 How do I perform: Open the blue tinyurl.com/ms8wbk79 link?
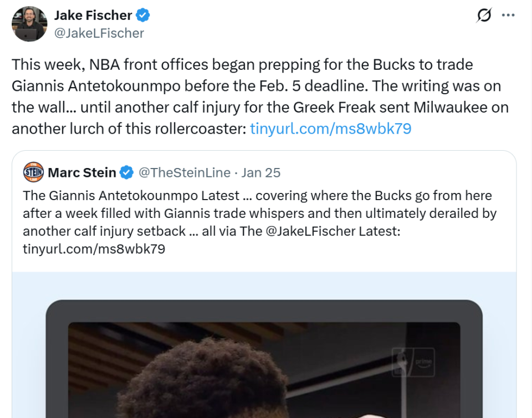coord(330,129)
